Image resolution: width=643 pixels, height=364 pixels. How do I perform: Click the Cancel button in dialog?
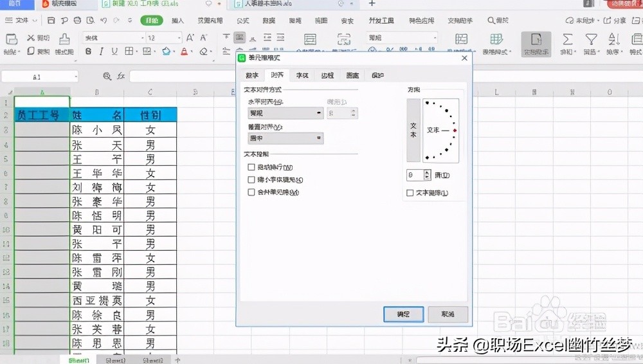click(x=448, y=314)
